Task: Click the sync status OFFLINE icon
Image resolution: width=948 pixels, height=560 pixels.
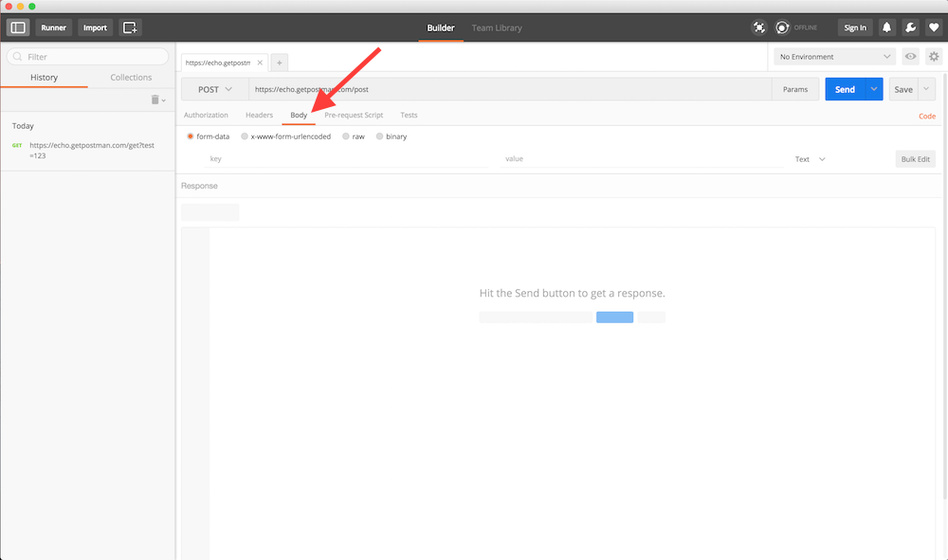Action: (782, 27)
